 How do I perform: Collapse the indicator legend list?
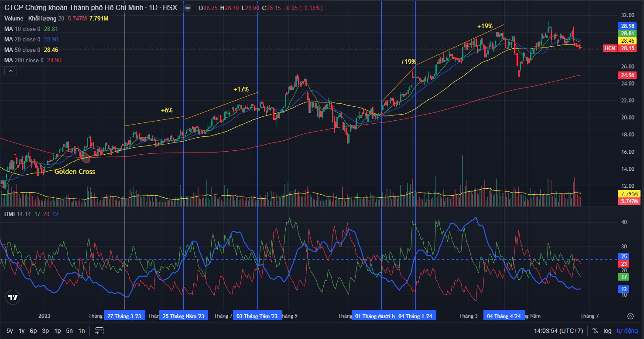[x=11, y=71]
